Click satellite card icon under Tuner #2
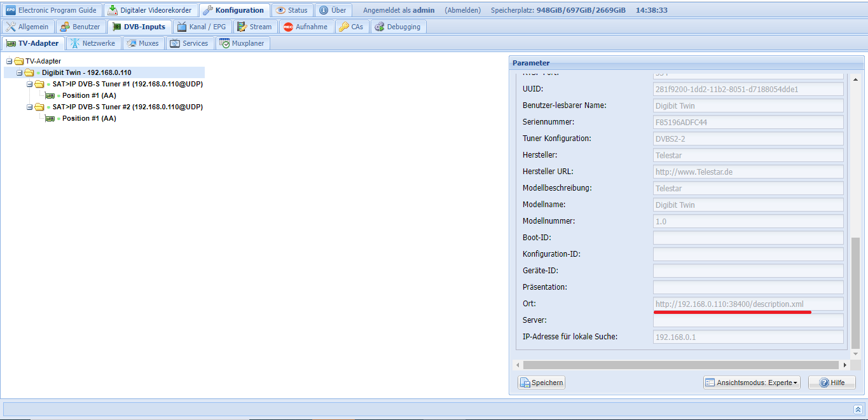This screenshot has width=868, height=420. (x=50, y=118)
